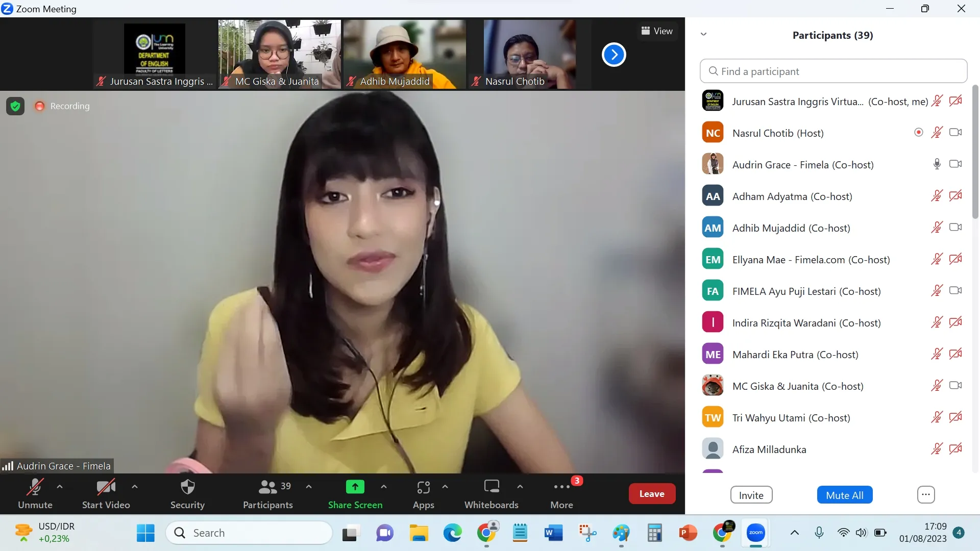Screen dimensions: 980x551
Task: Toggle mute for Mahardi Eka Putra
Action: coord(937,354)
